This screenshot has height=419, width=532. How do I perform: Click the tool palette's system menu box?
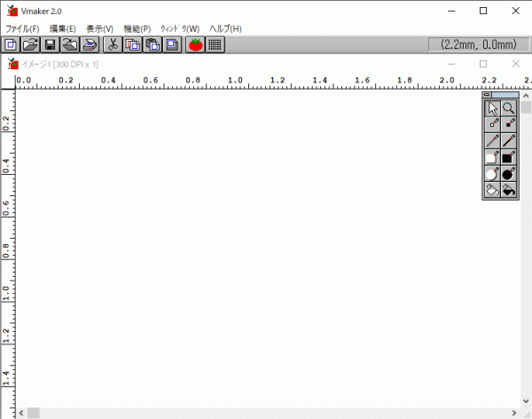point(487,95)
